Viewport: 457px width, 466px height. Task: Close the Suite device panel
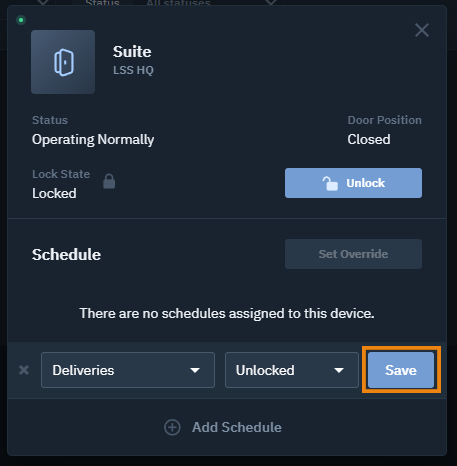click(422, 30)
